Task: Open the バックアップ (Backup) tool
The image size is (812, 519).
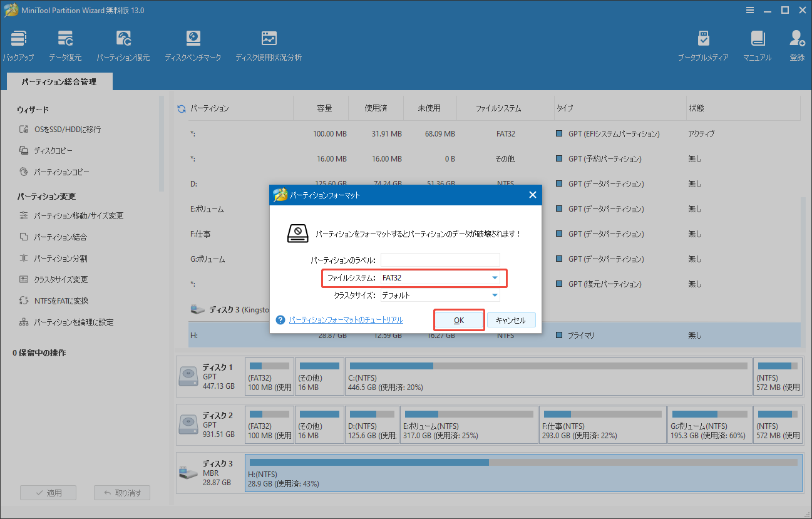Action: pos(18,44)
